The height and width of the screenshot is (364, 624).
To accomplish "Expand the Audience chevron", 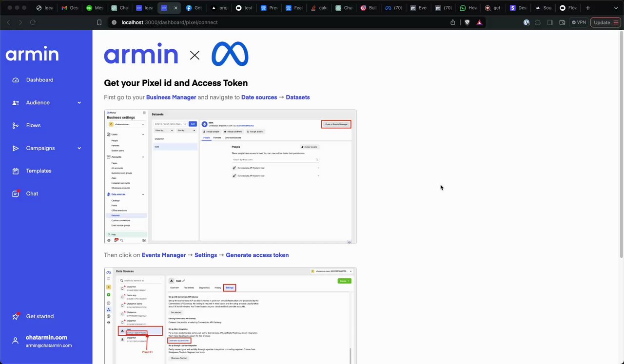I will [79, 103].
